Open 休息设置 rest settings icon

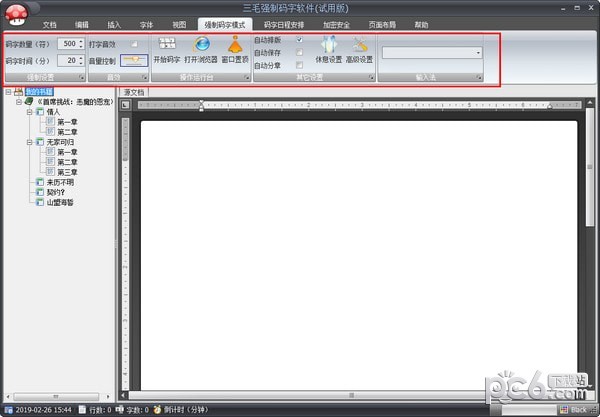point(328,44)
